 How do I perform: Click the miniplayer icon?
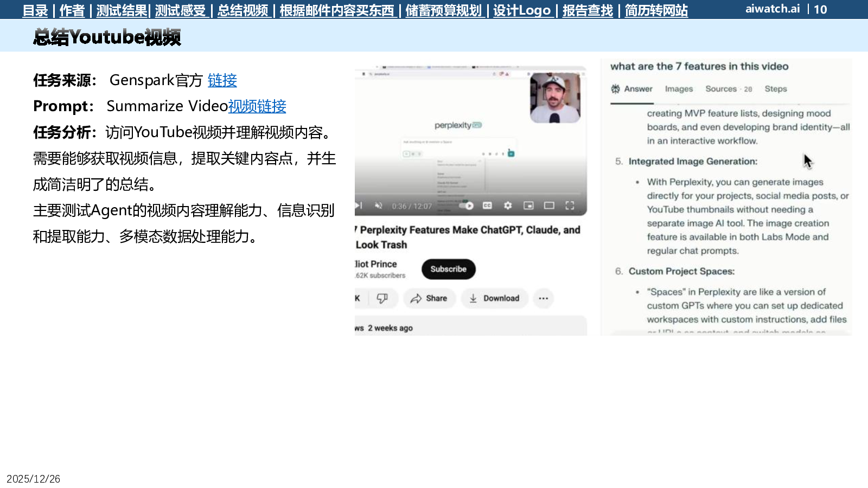(528, 206)
